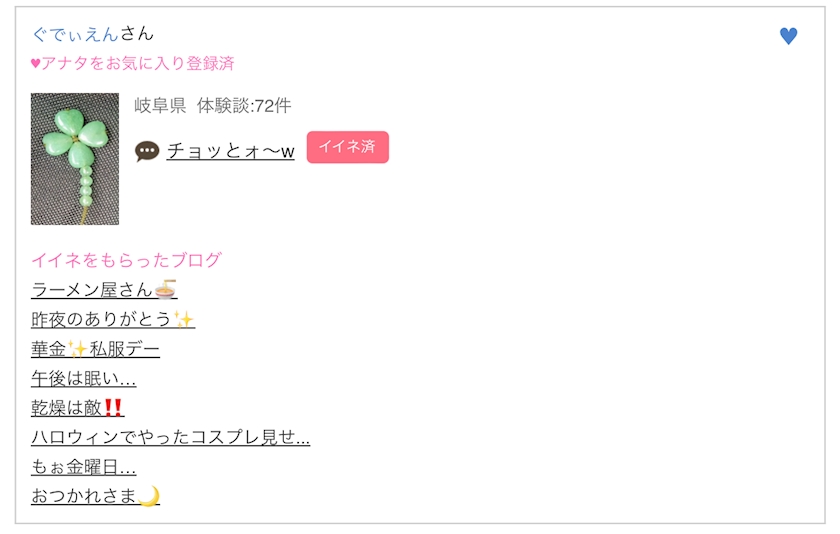Click the speech bubble comment icon
This screenshot has height=534, width=840.
[x=147, y=151]
